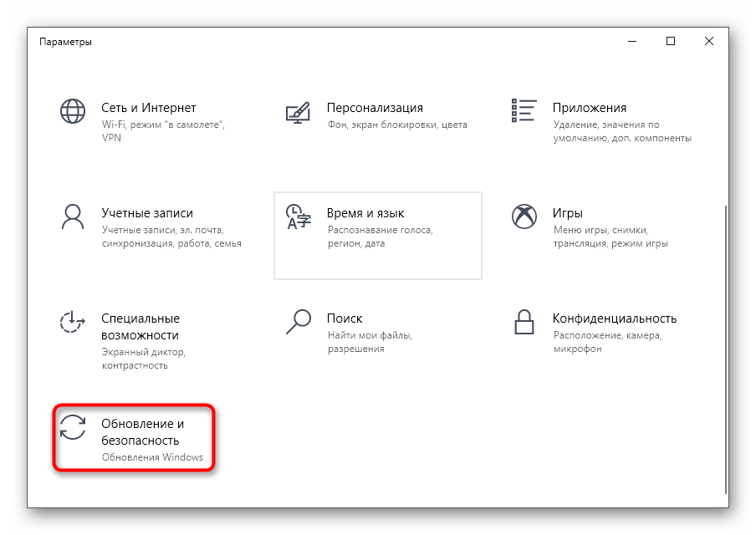Minimize the Параметры window
The image size is (756, 535).
tap(632, 42)
